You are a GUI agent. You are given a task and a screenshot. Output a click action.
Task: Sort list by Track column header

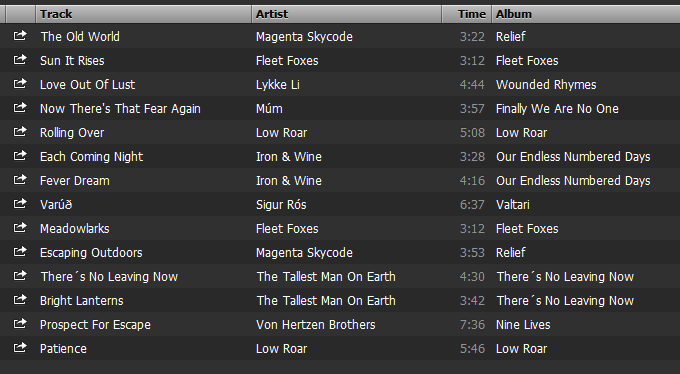click(144, 14)
